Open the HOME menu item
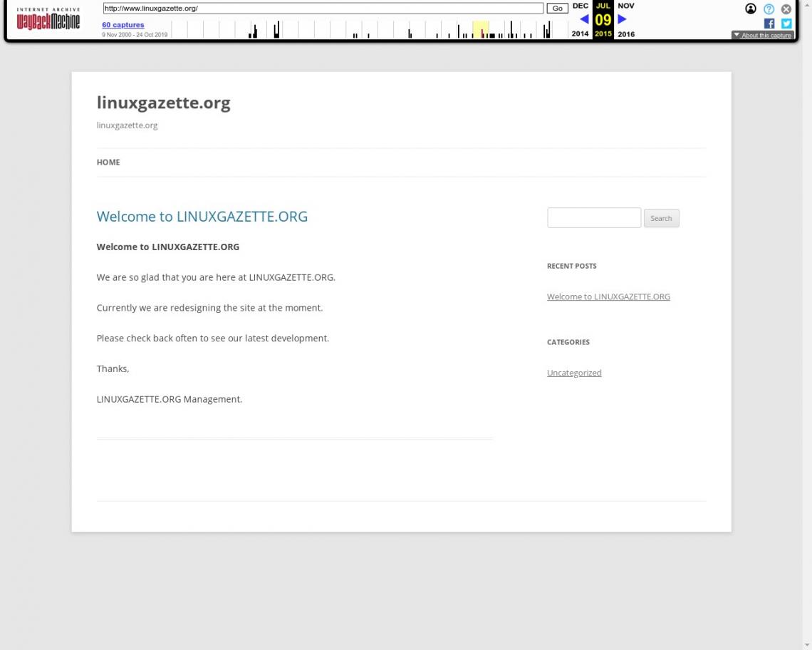 [108, 162]
